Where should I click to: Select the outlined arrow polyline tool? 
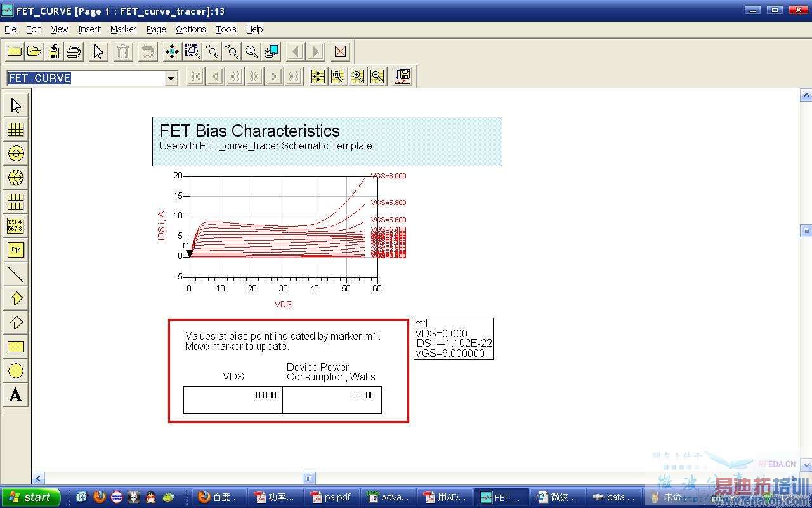(16, 323)
